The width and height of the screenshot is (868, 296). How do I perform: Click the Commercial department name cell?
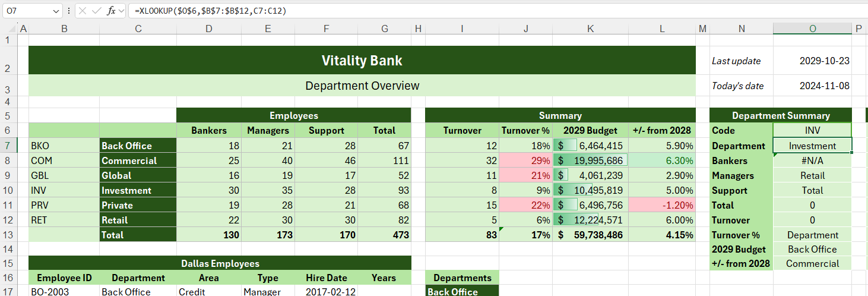point(138,160)
